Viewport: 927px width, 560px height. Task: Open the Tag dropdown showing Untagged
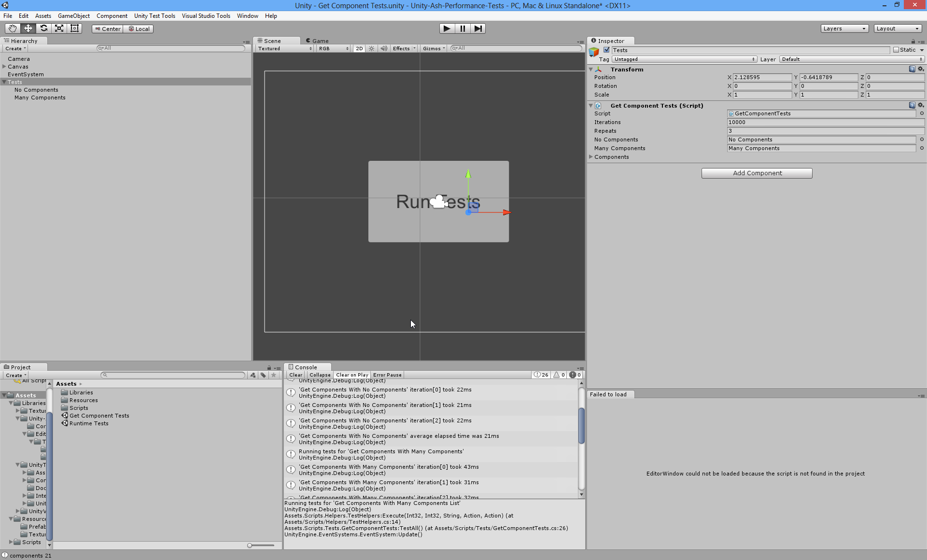coord(684,59)
